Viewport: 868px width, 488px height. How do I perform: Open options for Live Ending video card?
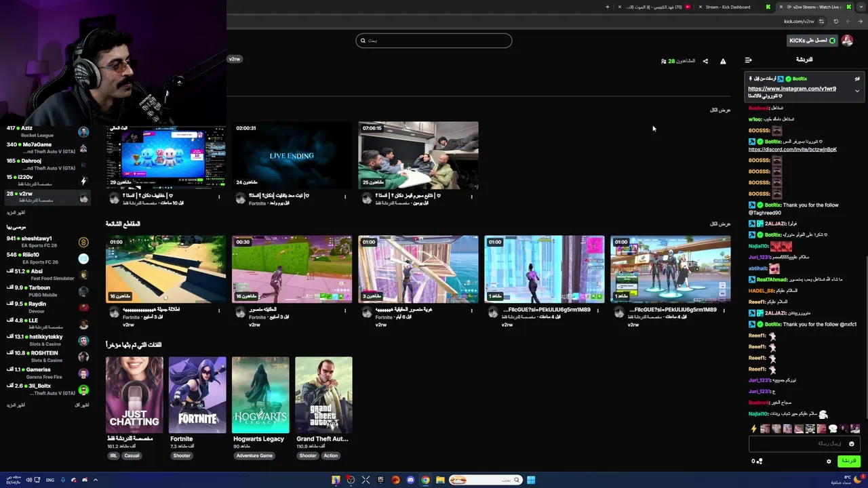[x=345, y=197]
